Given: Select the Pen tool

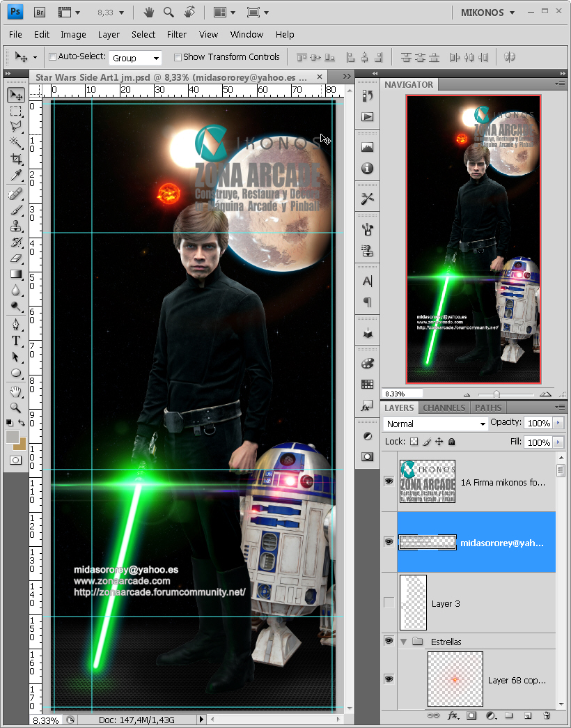Looking at the screenshot, I should click(x=16, y=325).
